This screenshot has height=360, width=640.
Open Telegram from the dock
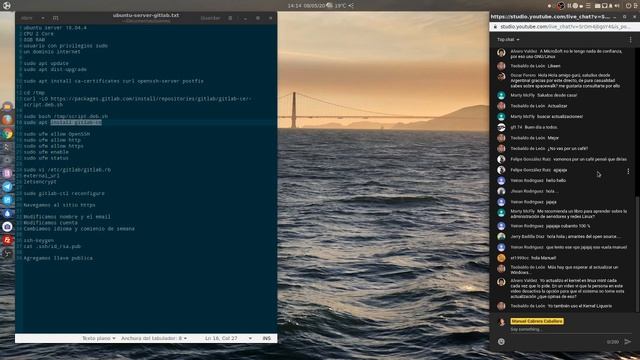click(x=7, y=187)
